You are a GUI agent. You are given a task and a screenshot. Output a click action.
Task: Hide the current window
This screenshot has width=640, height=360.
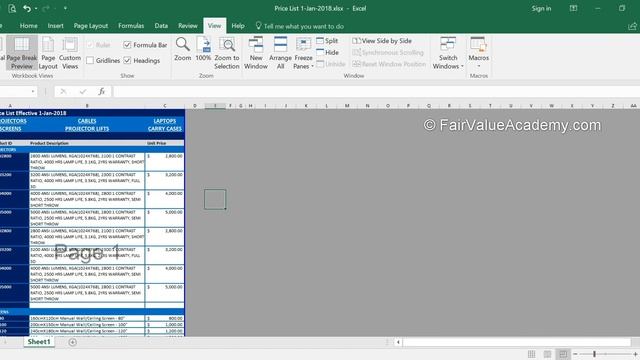click(x=327, y=52)
